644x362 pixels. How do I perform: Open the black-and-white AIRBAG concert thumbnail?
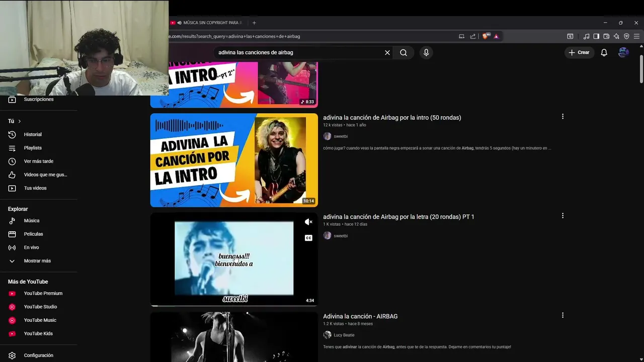(x=234, y=337)
